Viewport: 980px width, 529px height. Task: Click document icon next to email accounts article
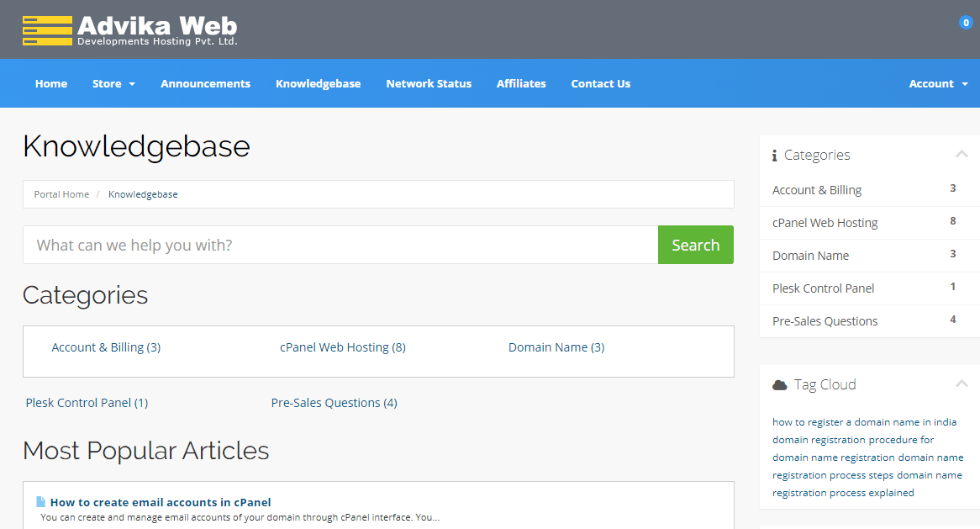pyautogui.click(x=40, y=501)
